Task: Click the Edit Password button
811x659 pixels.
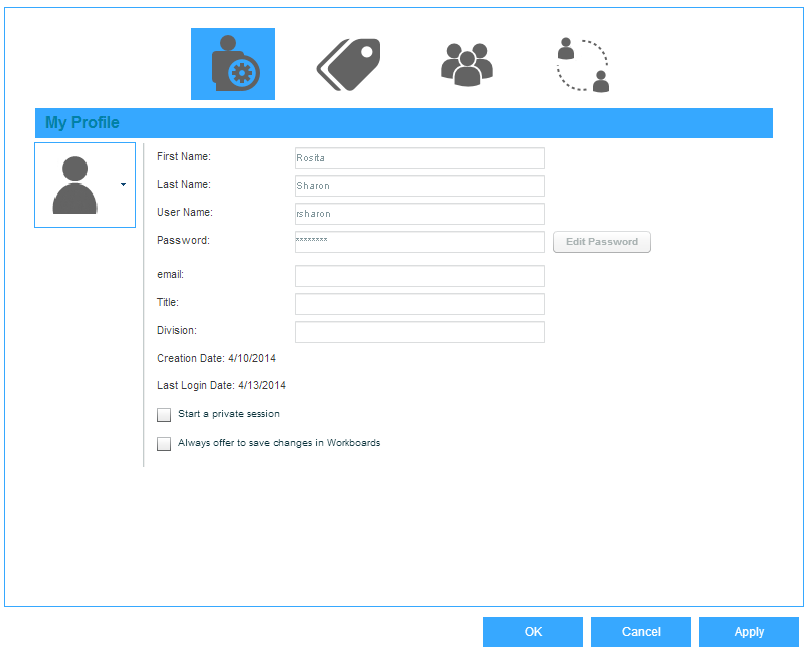Action: 601,242
